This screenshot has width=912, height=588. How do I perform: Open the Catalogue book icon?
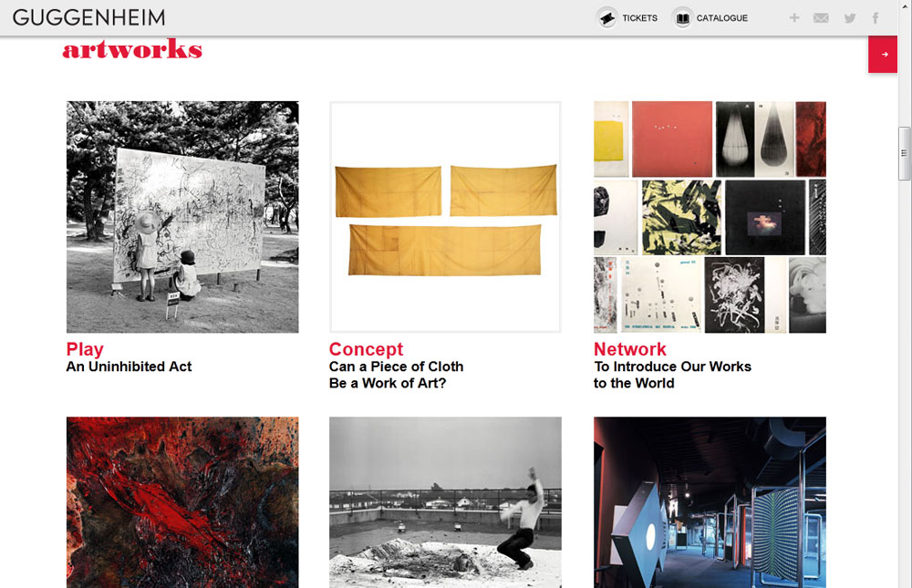(682, 18)
